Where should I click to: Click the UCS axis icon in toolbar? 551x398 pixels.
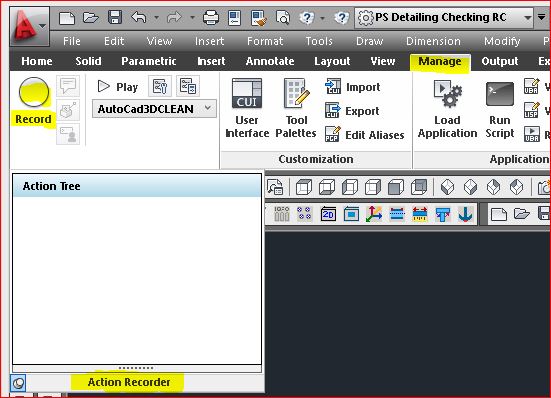tap(374, 214)
